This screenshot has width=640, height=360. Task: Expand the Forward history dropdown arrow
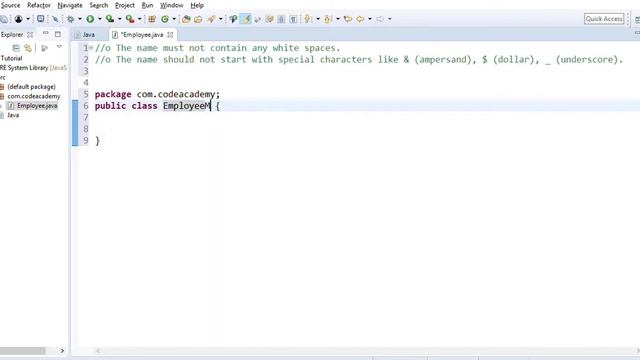390,19
